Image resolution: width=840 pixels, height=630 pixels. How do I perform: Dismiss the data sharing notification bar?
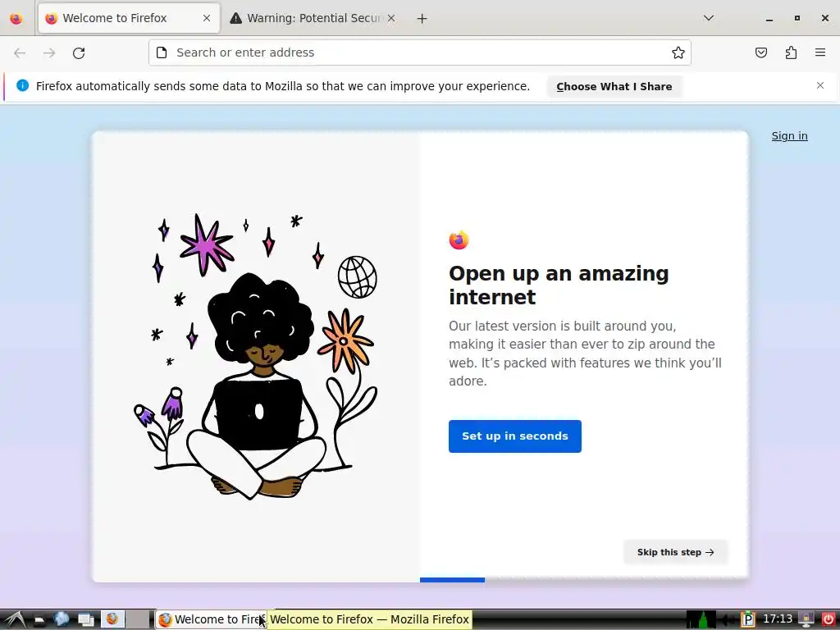pos(820,85)
